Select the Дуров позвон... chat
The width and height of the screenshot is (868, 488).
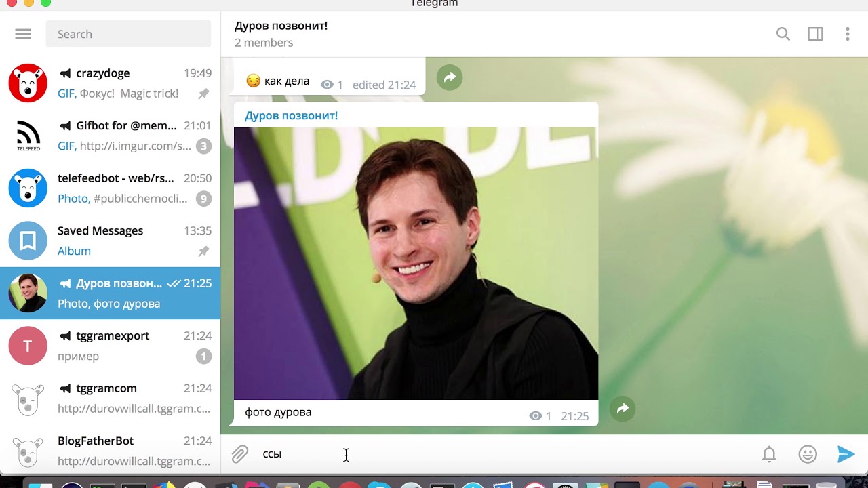(x=111, y=293)
